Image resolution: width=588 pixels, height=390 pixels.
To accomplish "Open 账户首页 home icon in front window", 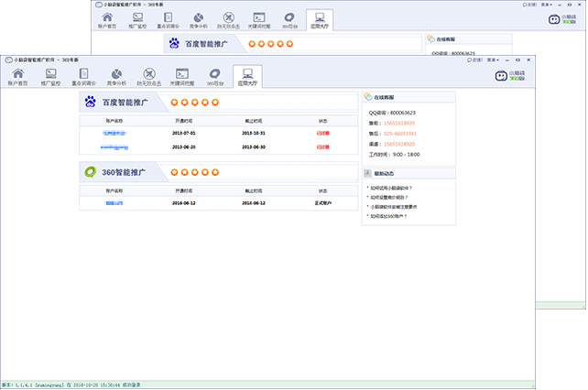I will point(18,76).
